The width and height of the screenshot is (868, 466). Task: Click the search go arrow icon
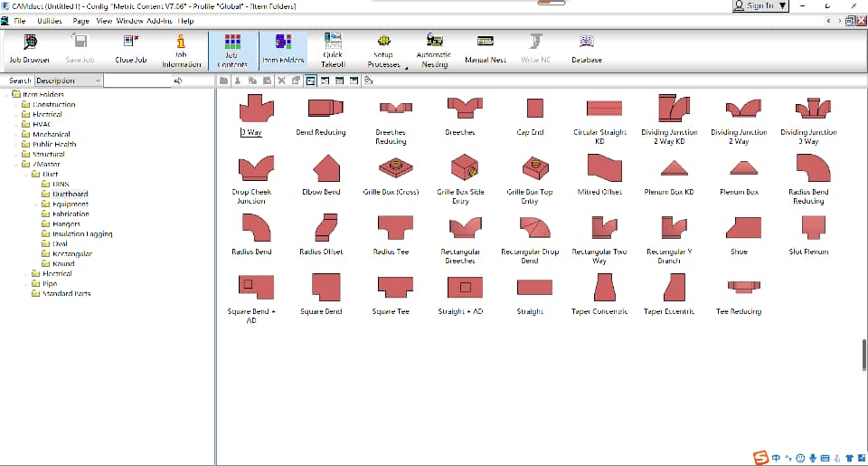coord(178,81)
